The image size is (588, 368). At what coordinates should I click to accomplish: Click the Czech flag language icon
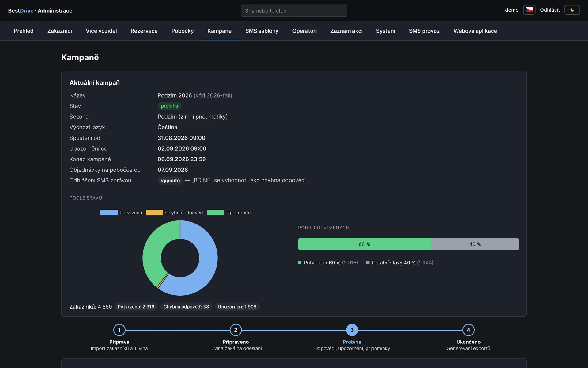[x=529, y=10]
